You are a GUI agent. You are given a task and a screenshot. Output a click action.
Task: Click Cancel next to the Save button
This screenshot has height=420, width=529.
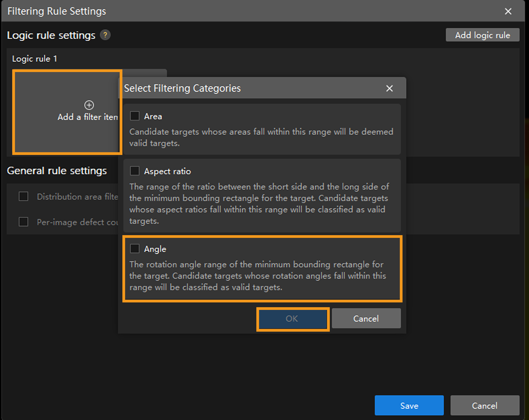484,405
